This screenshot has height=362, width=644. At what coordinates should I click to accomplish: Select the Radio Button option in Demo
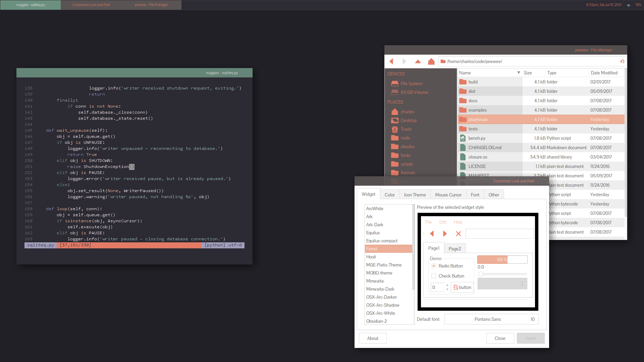pyautogui.click(x=434, y=266)
